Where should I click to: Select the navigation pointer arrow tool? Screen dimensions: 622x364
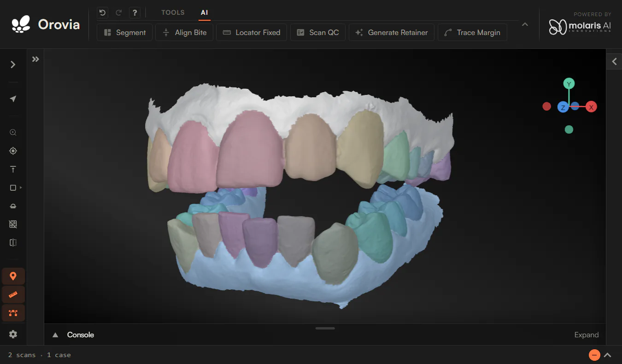[13, 99]
